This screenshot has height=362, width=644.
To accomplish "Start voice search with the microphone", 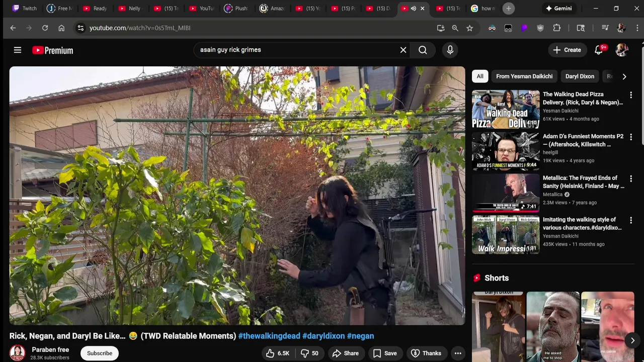I will coord(450,50).
